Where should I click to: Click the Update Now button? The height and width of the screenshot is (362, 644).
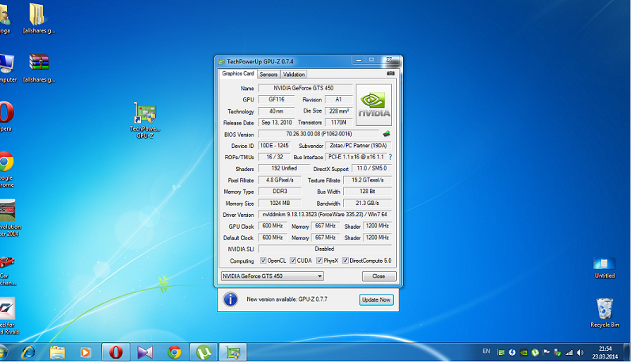point(376,299)
